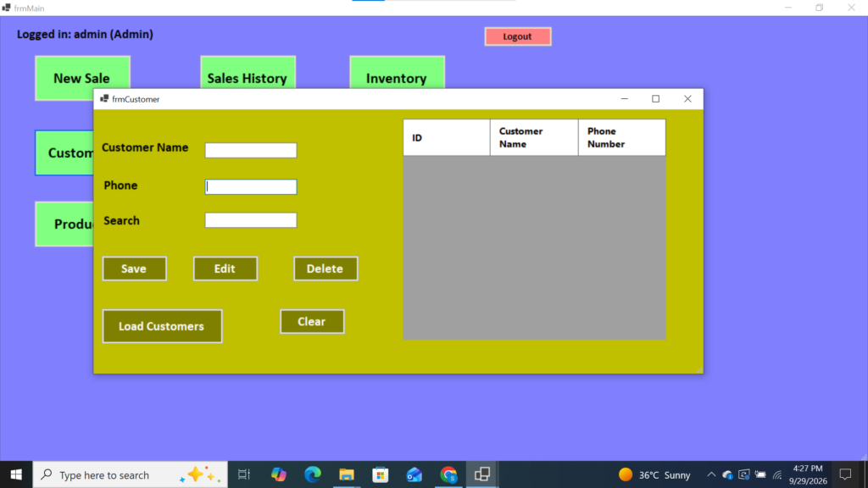Open Outlook mail from the taskbar

coord(414,474)
